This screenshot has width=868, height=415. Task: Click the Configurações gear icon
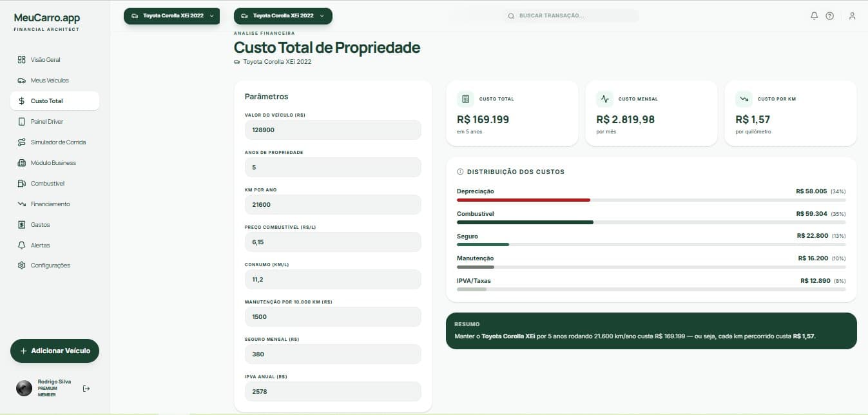pyautogui.click(x=21, y=265)
